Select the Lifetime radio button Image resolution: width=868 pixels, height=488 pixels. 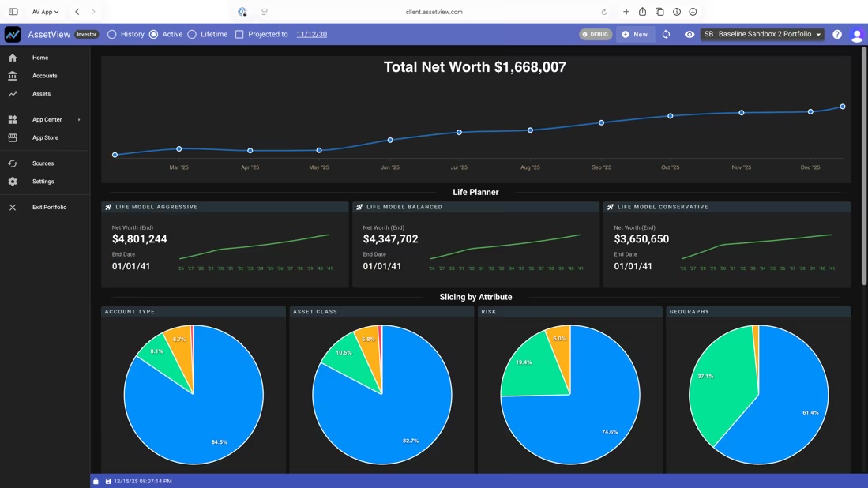point(192,35)
